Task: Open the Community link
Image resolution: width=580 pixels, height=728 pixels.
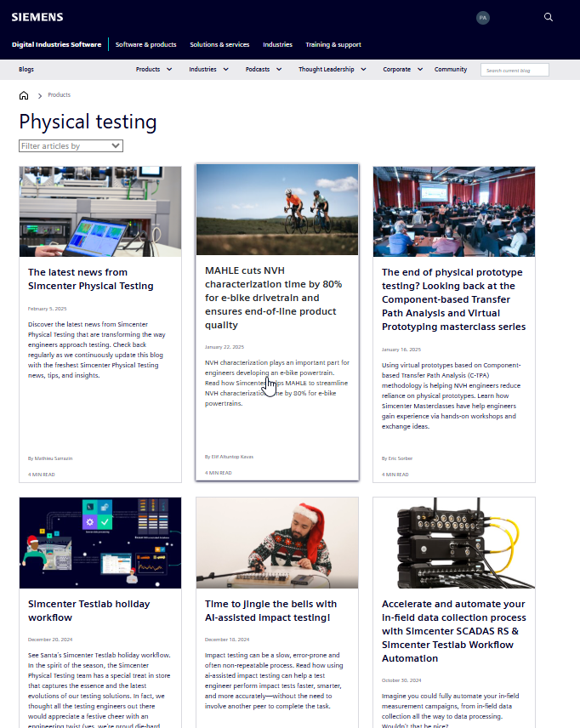Action: 451,69
